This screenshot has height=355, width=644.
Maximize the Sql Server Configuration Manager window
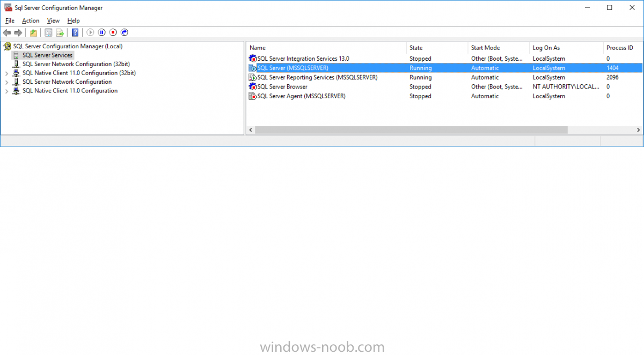point(609,8)
